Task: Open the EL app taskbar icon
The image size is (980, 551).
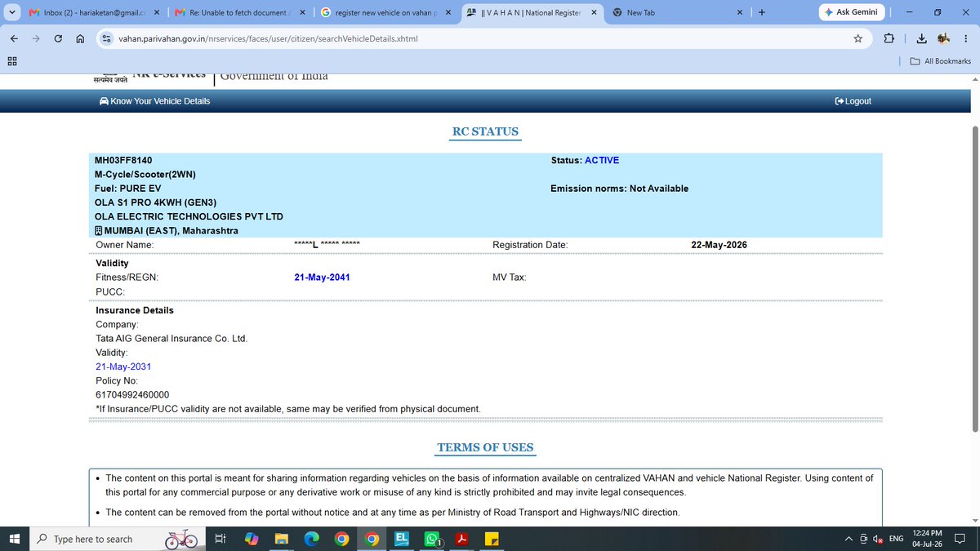Action: pyautogui.click(x=402, y=540)
